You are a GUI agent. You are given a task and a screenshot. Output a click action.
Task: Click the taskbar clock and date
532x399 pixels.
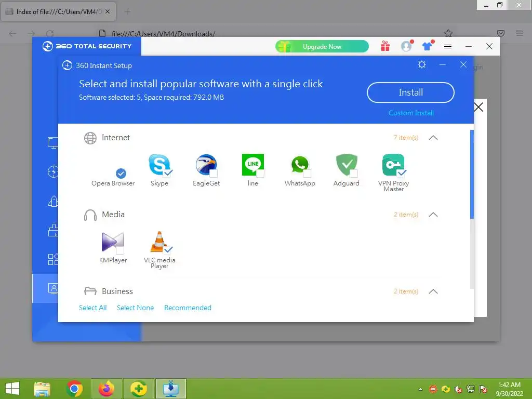coord(509,389)
